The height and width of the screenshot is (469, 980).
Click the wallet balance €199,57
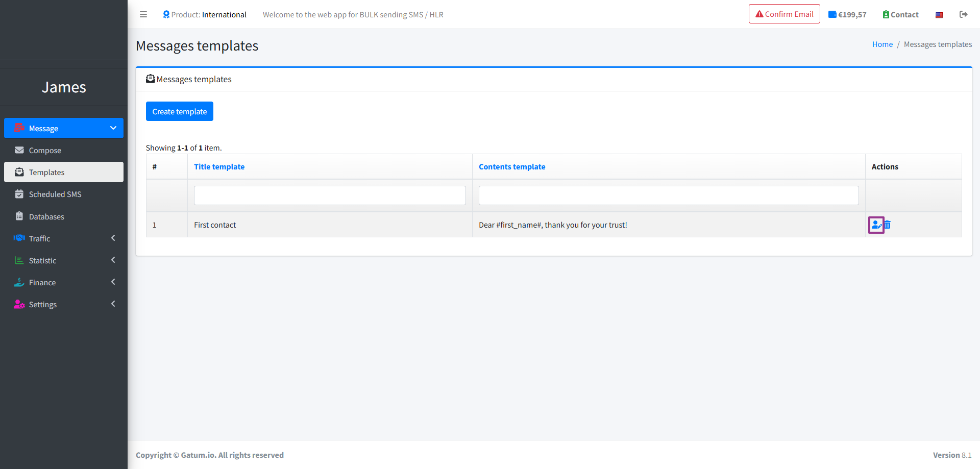[x=847, y=15]
